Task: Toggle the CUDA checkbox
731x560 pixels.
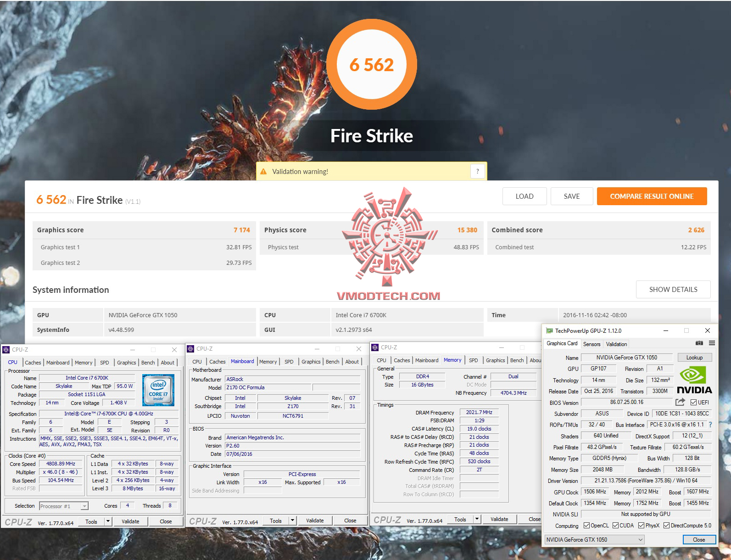Action: pyautogui.click(x=616, y=526)
